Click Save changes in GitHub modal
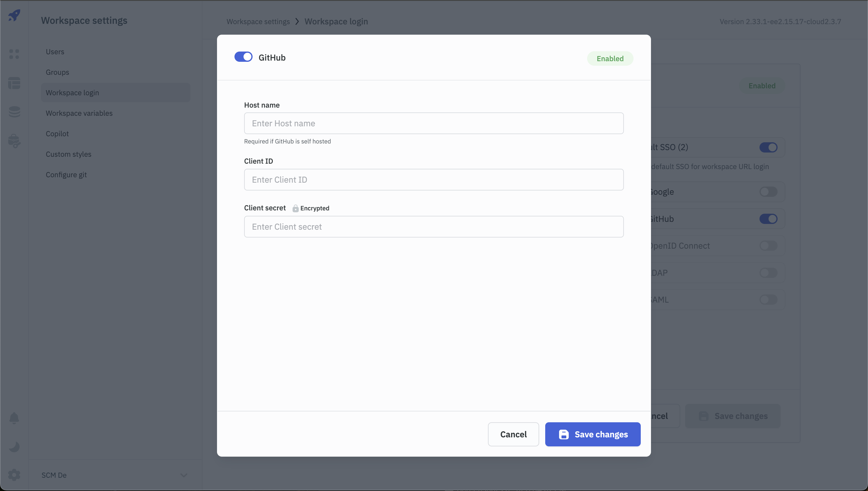868x491 pixels. click(593, 434)
